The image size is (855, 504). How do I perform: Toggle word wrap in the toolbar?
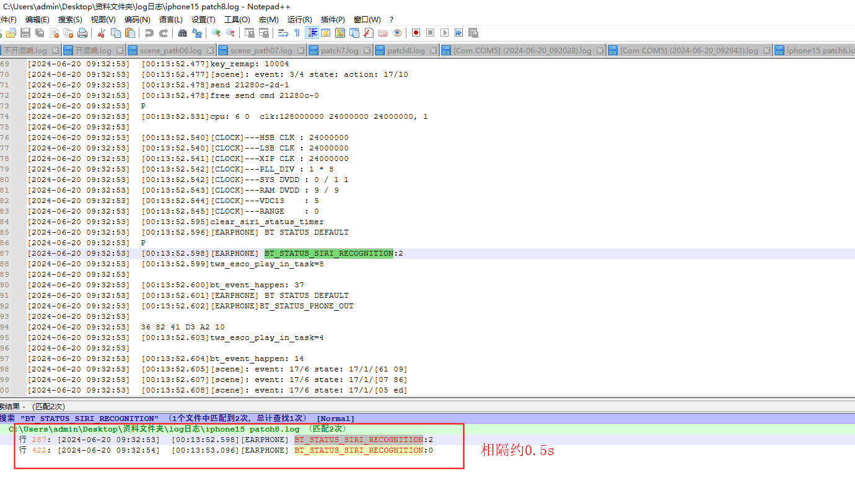pos(283,33)
